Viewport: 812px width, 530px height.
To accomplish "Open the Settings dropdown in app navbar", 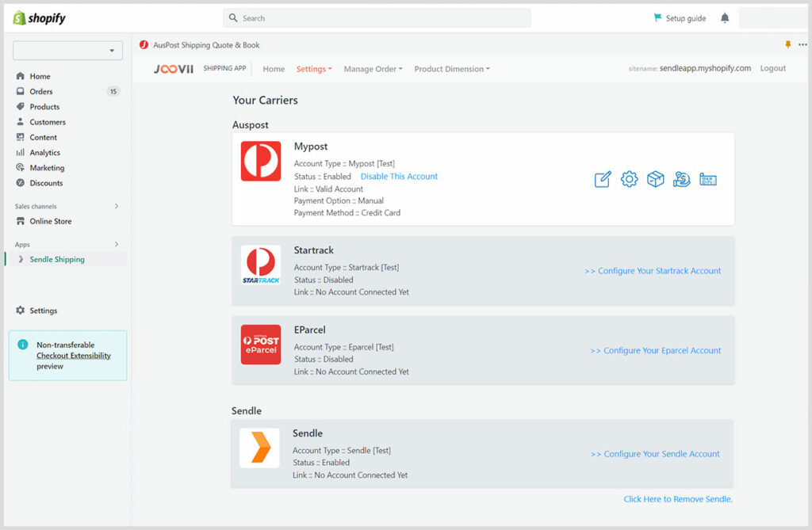I will [x=314, y=69].
